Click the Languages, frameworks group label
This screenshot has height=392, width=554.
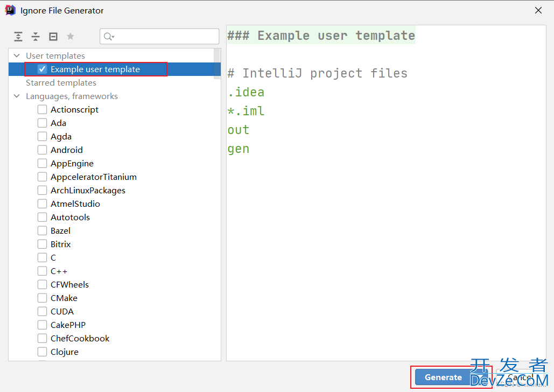(x=72, y=96)
